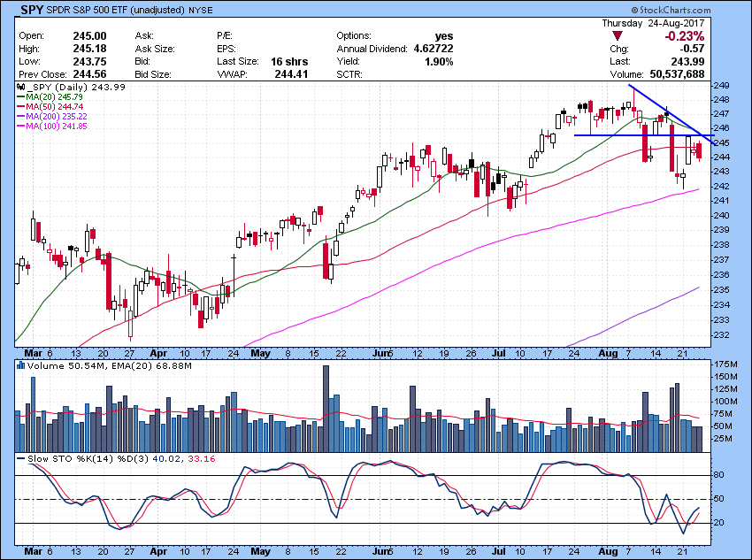Select the magenta MA(100) legend line marker
The image size is (752, 560).
[21, 127]
